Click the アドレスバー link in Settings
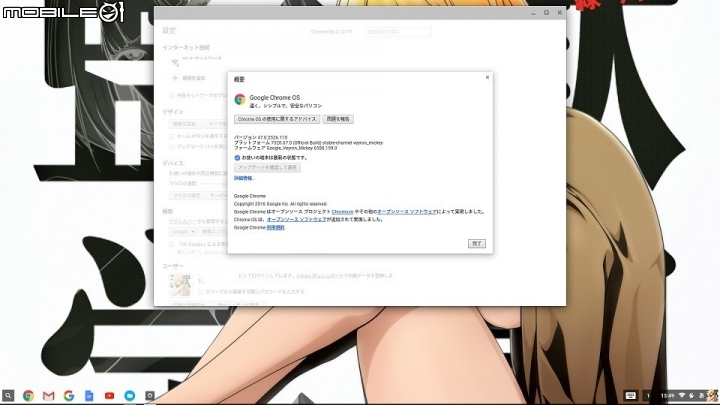Viewport: 720px width, 405px height. coord(182,221)
